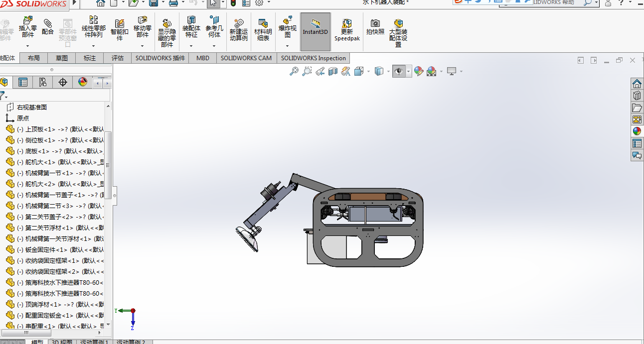Expand the display style dropdown arrow
This screenshot has width=644, height=344.
click(389, 72)
